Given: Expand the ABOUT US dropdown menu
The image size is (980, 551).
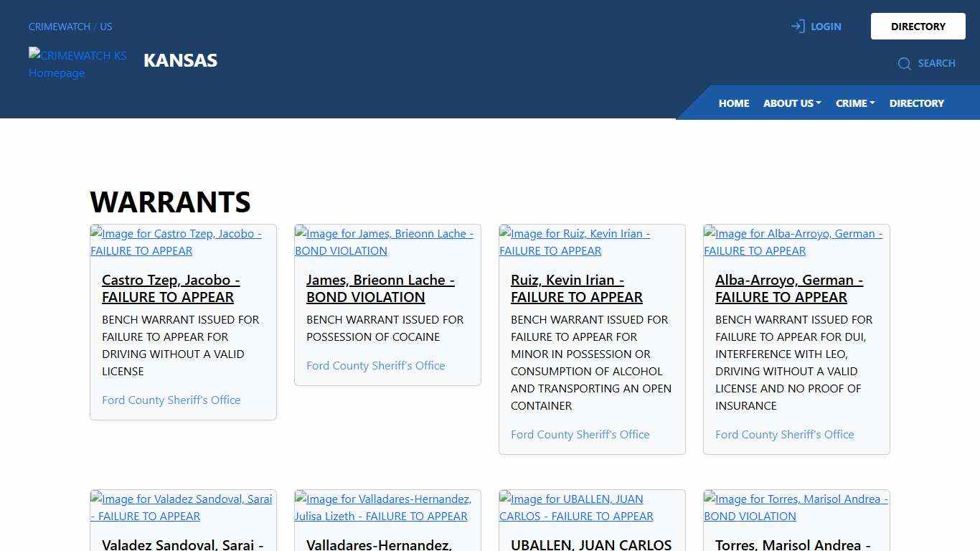Looking at the screenshot, I should point(791,103).
